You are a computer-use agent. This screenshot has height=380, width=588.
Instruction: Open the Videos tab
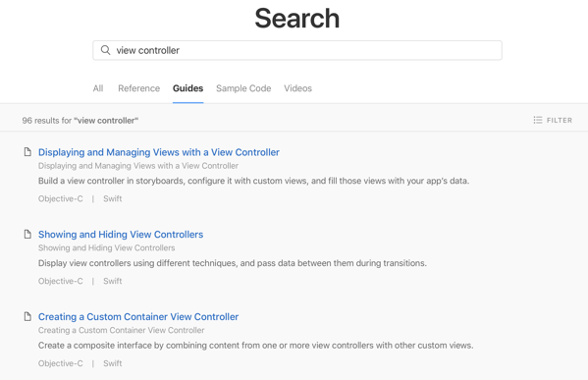click(x=297, y=88)
